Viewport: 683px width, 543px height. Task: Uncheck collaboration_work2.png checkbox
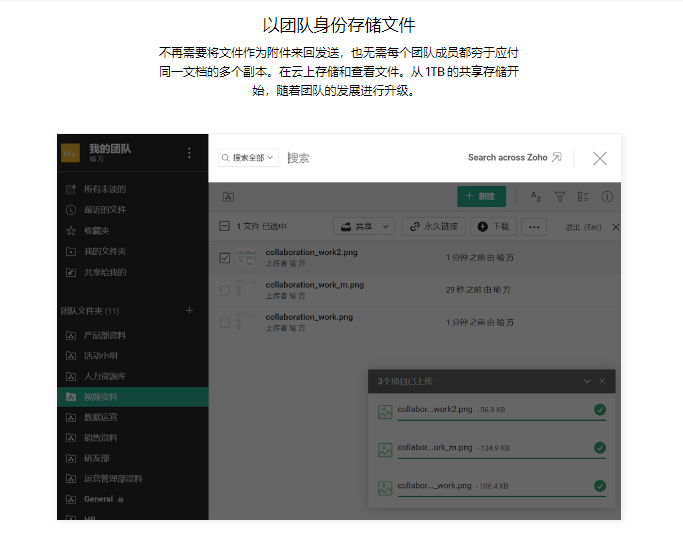tap(225, 258)
